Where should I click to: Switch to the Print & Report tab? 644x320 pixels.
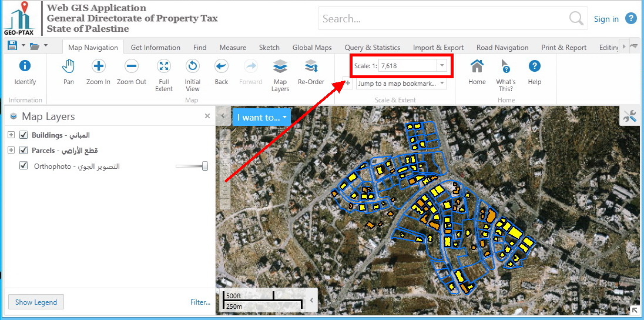564,47
